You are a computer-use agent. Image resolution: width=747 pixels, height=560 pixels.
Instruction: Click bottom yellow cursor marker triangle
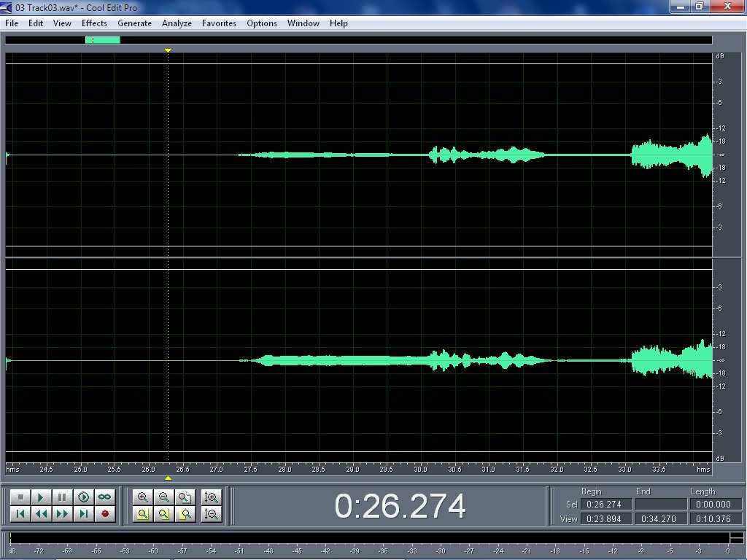pyautogui.click(x=168, y=478)
